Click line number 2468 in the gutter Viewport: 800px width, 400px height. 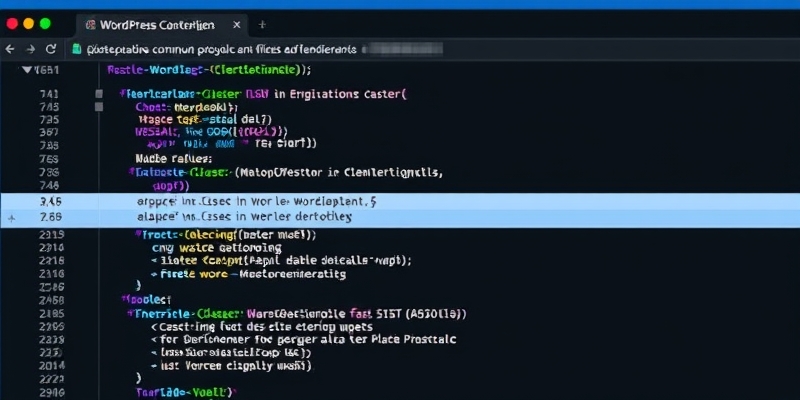(x=50, y=299)
